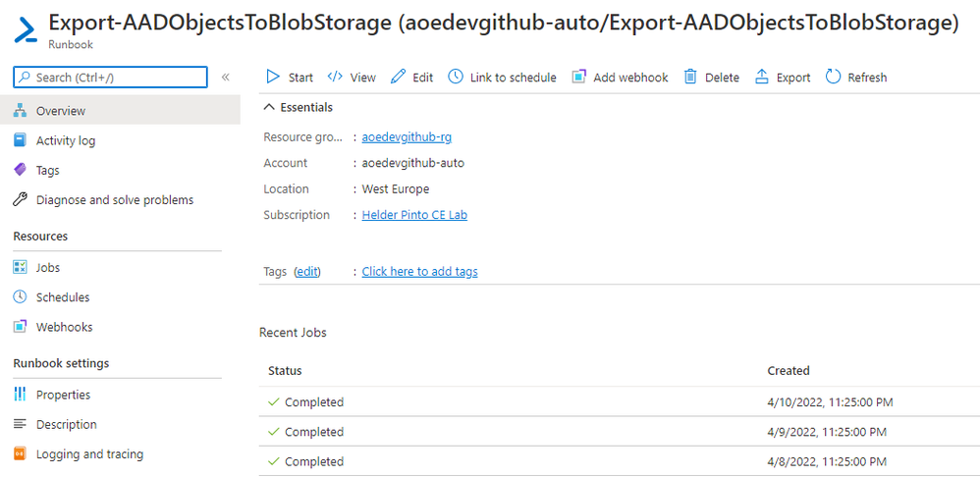Open Helder Pinto CE Lab subscription link
This screenshot has height=477, width=980.
[414, 215]
